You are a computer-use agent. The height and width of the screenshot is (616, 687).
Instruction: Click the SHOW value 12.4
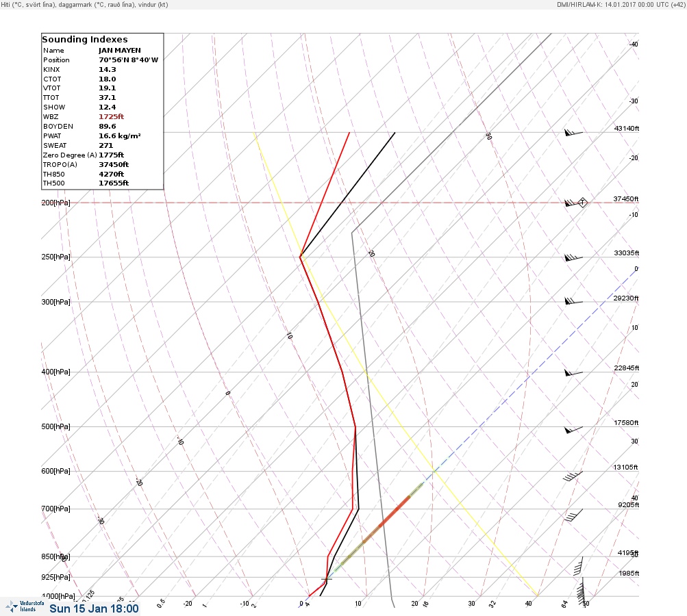click(x=108, y=107)
